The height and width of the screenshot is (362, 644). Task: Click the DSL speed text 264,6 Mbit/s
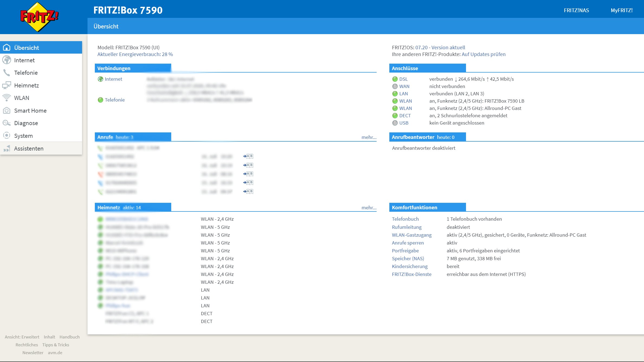point(471,79)
